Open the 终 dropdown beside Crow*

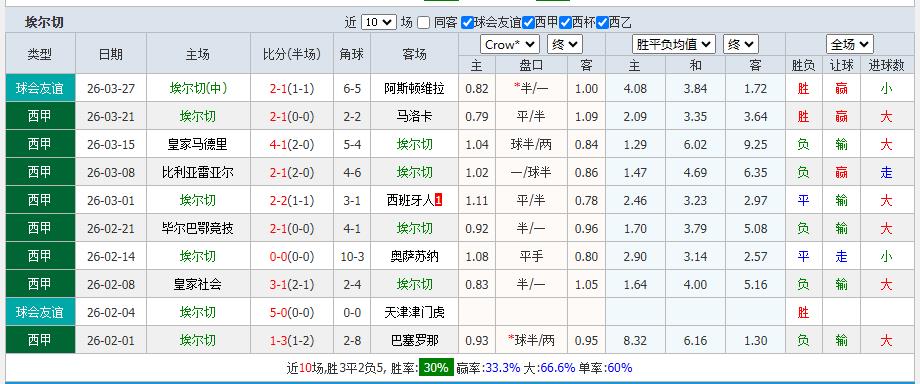pyautogui.click(x=564, y=45)
